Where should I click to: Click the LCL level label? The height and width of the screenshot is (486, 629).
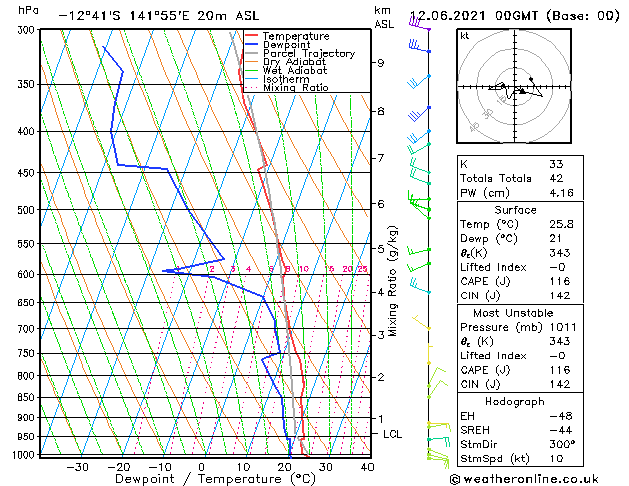pyautogui.click(x=392, y=434)
